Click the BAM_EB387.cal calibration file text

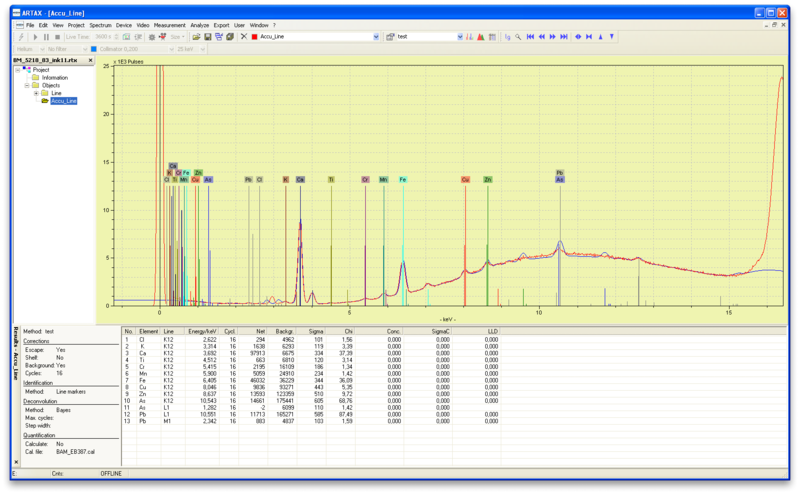coord(75,452)
